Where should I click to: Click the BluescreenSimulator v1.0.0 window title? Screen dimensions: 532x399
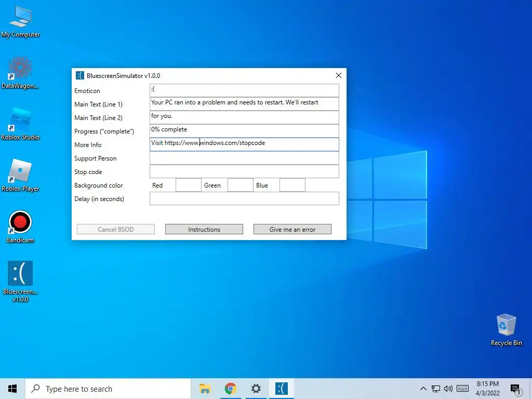(x=124, y=76)
